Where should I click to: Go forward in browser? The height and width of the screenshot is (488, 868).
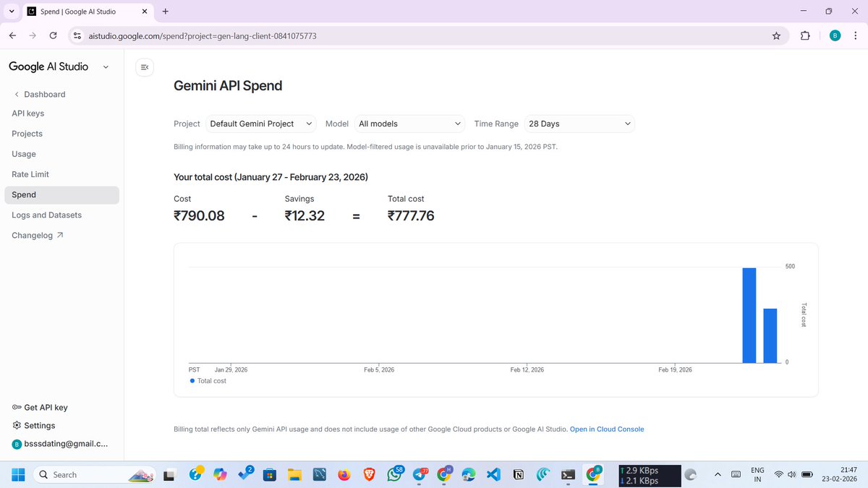(33, 35)
